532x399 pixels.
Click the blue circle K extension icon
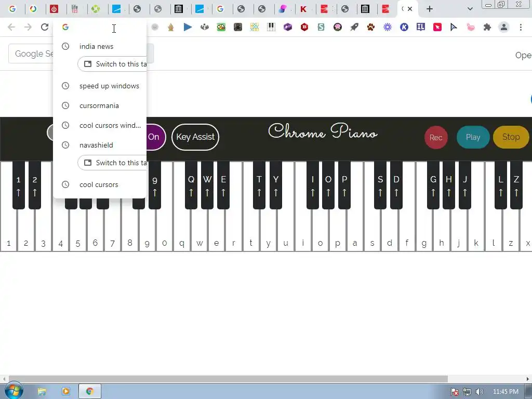[x=404, y=27]
